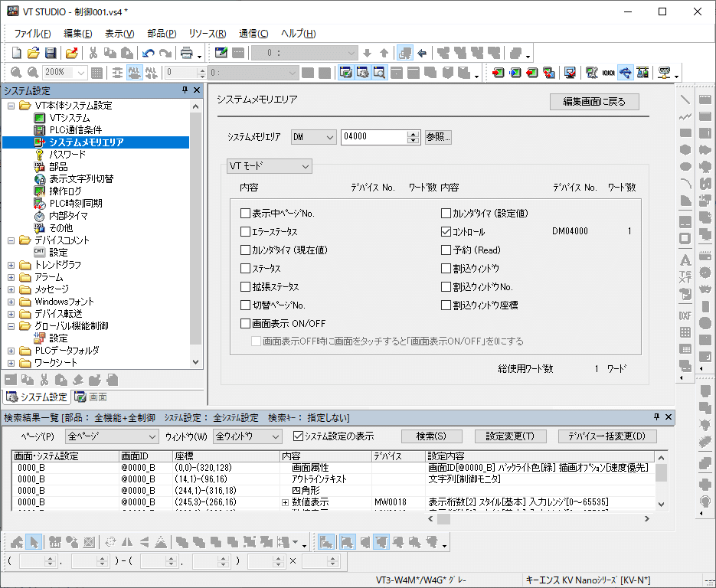Viewport: 716px width, 588px height.
Task: Enable 表示中ページNo. checkbox
Action: (x=245, y=213)
